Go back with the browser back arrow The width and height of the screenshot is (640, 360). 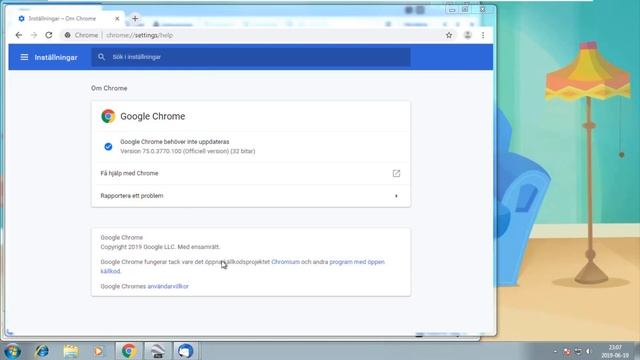19,35
